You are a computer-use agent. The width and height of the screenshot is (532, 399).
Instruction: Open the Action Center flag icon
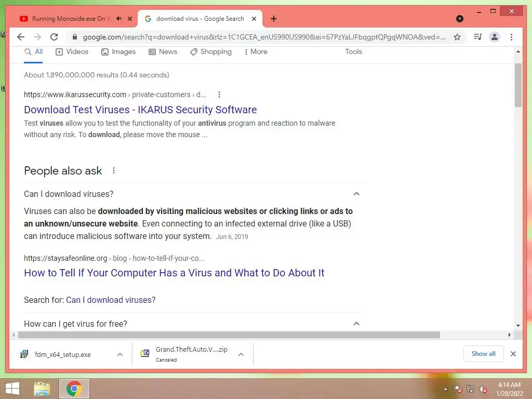coord(458,389)
